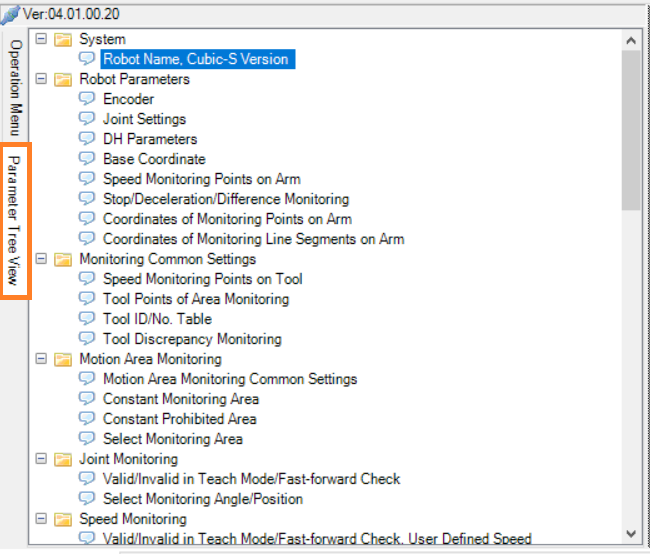This screenshot has width=650, height=554.
Task: Click the Robot Parameters folder icon
Action: click(x=63, y=79)
